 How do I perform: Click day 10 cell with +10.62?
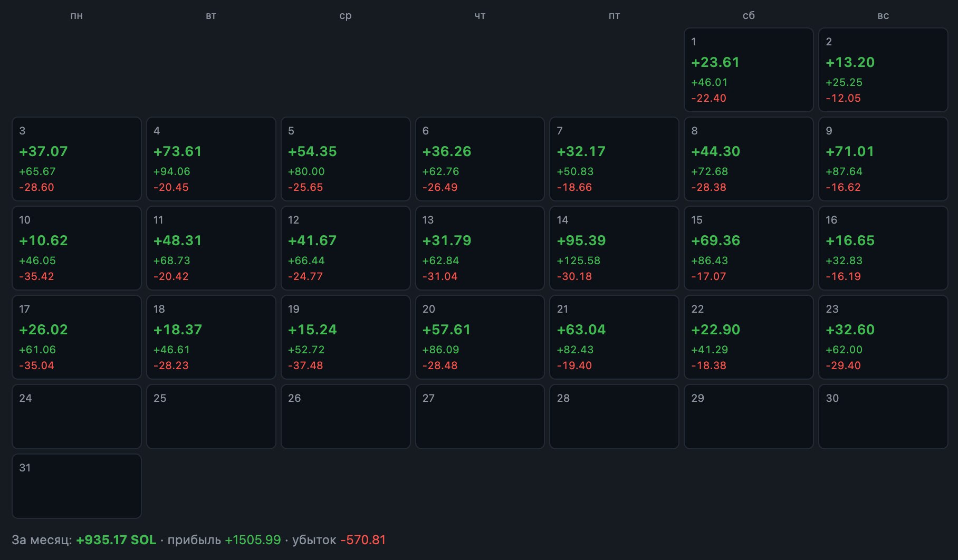[x=76, y=248]
